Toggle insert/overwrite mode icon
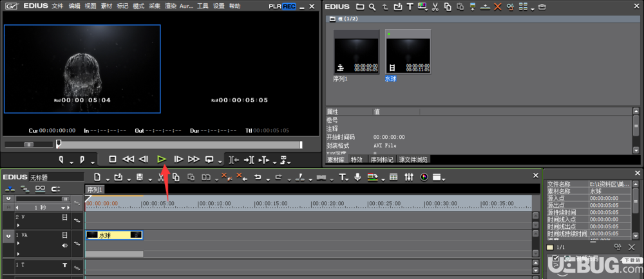 click(10, 189)
